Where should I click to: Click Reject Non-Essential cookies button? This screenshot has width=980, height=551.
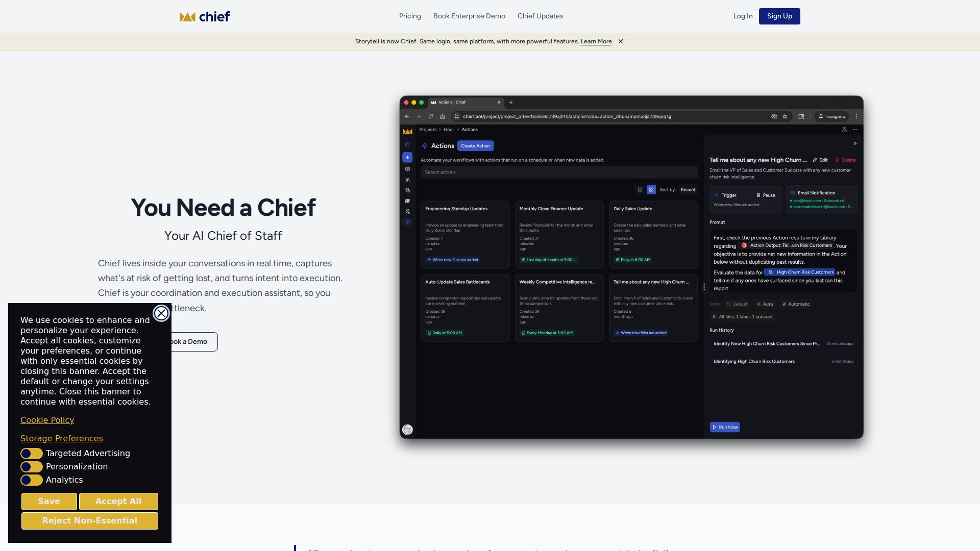[x=90, y=521]
